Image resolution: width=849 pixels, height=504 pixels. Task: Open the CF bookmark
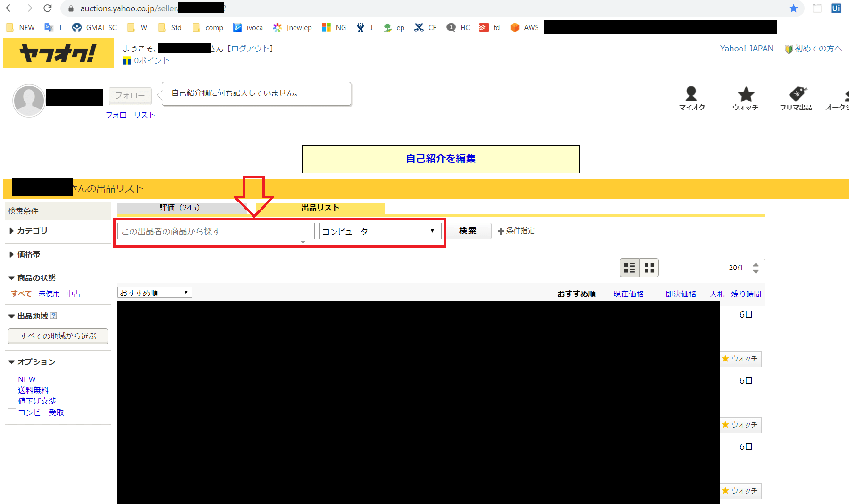[425, 27]
